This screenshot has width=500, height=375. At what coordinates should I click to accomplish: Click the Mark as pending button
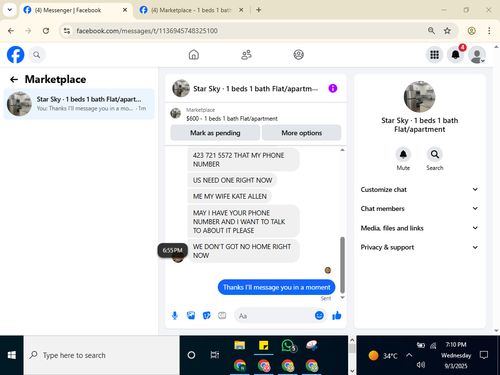click(x=215, y=133)
